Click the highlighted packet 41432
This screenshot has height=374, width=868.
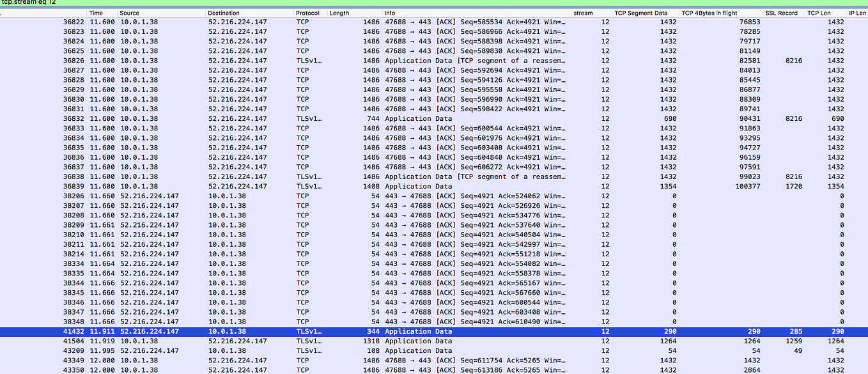tap(256, 331)
